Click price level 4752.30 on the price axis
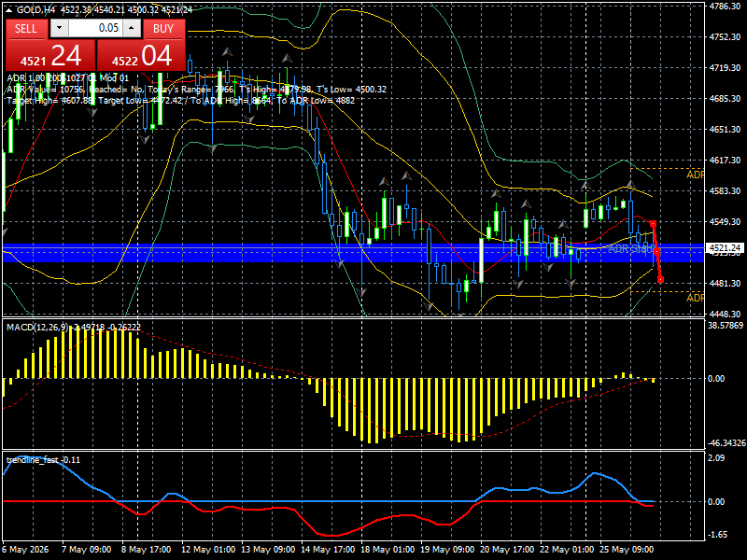Viewport: 747px width, 560px height. pos(725,37)
